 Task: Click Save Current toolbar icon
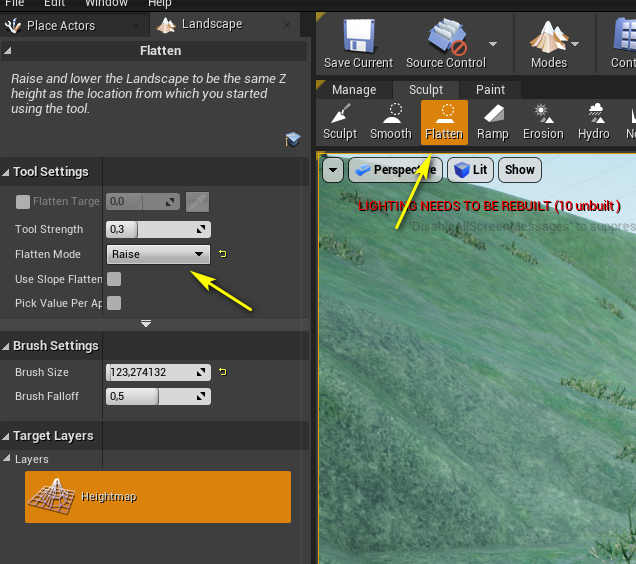click(358, 45)
